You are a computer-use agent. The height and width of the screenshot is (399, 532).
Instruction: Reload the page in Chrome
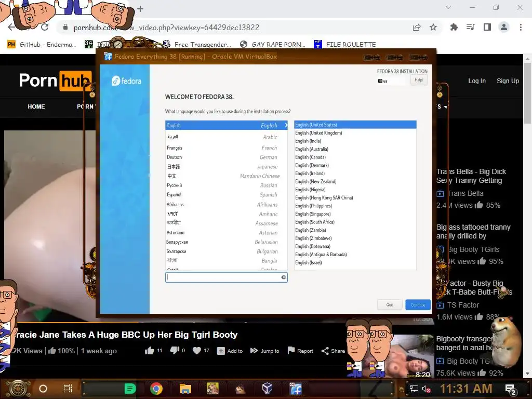(45, 27)
